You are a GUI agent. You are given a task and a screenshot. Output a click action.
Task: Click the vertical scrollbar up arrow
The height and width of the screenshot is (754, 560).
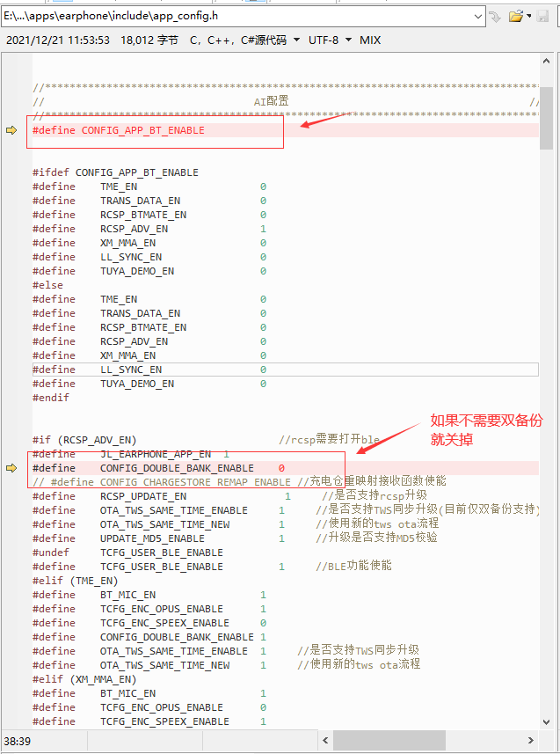pos(546,61)
